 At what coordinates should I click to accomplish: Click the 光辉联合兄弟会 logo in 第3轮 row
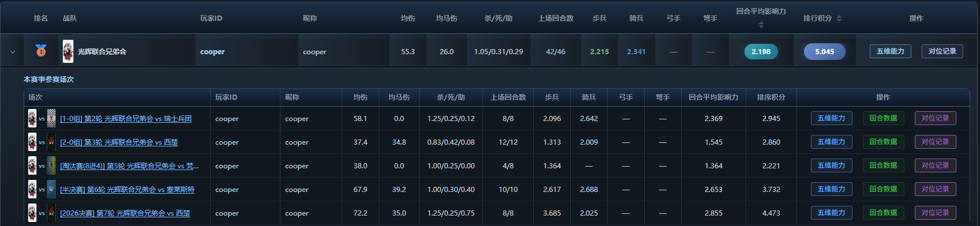pos(32,142)
